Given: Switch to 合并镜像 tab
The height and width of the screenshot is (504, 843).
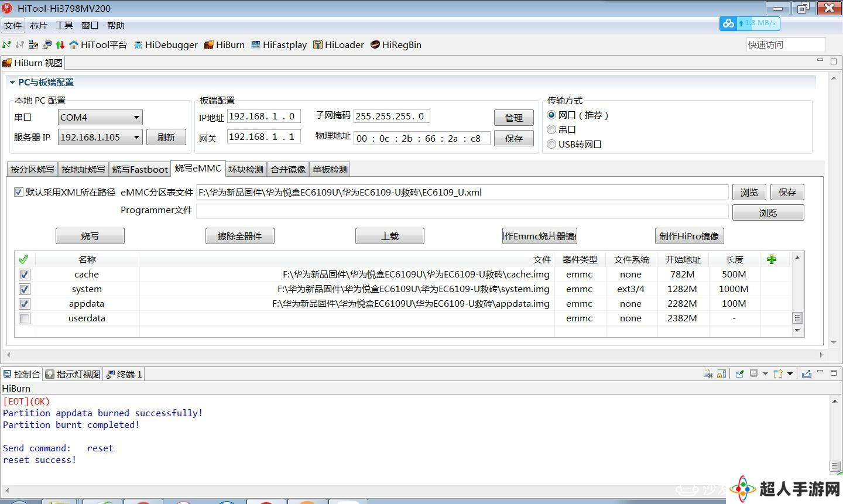Looking at the screenshot, I should [x=288, y=169].
